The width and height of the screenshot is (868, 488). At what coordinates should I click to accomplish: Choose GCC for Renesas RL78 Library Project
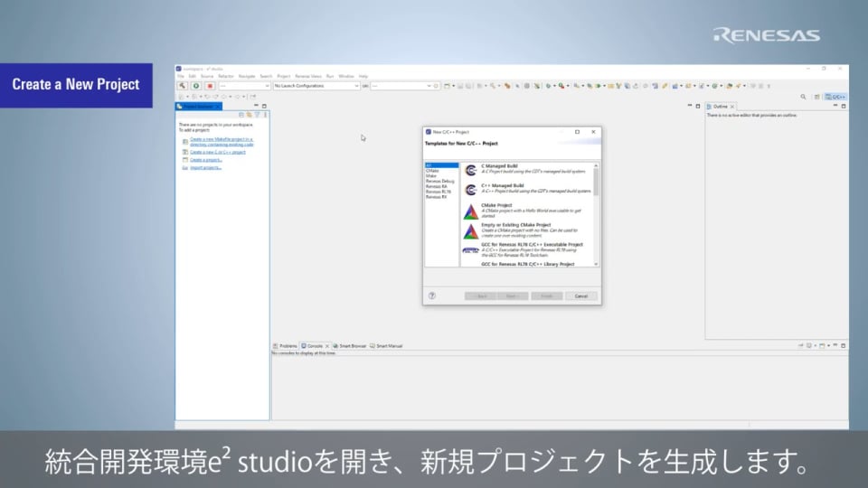coord(527,265)
